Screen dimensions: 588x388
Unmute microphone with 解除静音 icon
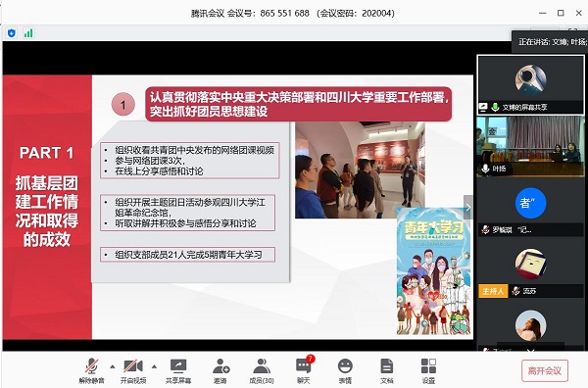pos(91,365)
